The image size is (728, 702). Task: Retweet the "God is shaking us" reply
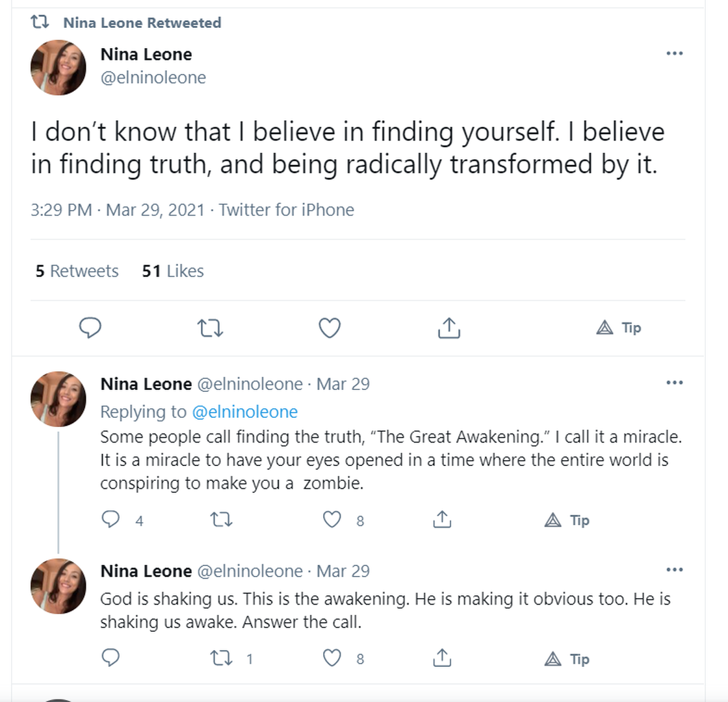[x=222, y=658]
